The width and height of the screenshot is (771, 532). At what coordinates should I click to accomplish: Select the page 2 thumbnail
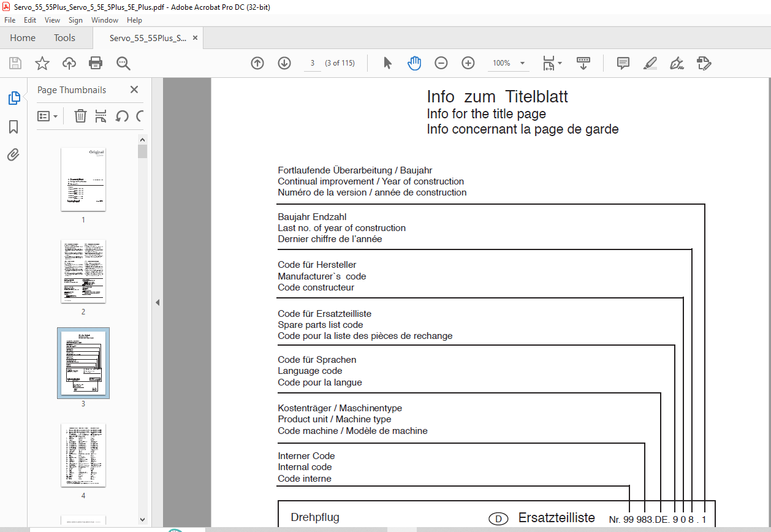(83, 271)
